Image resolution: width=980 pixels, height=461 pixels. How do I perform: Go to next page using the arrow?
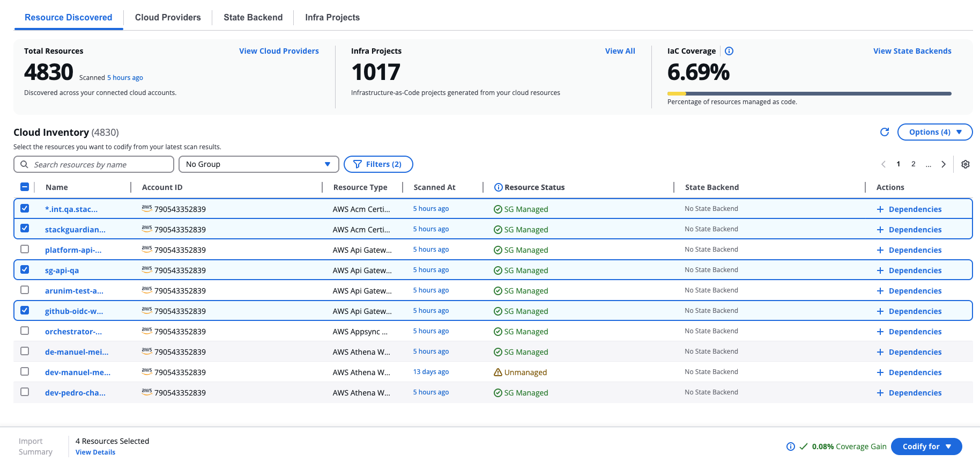coord(944,164)
